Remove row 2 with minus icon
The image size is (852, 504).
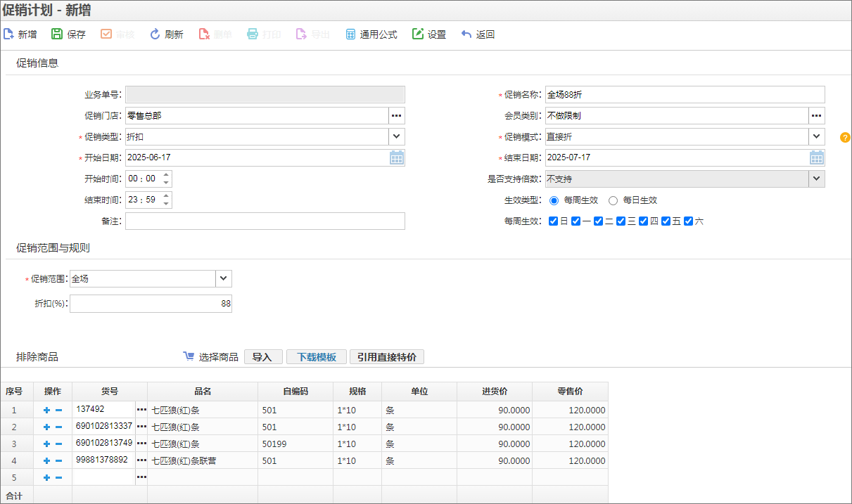(59, 427)
